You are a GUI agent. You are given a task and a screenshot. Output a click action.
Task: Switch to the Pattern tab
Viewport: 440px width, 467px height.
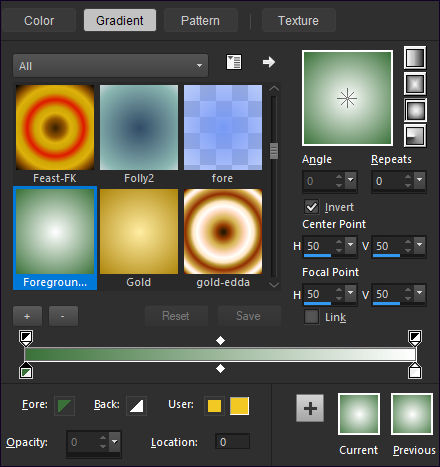(200, 21)
